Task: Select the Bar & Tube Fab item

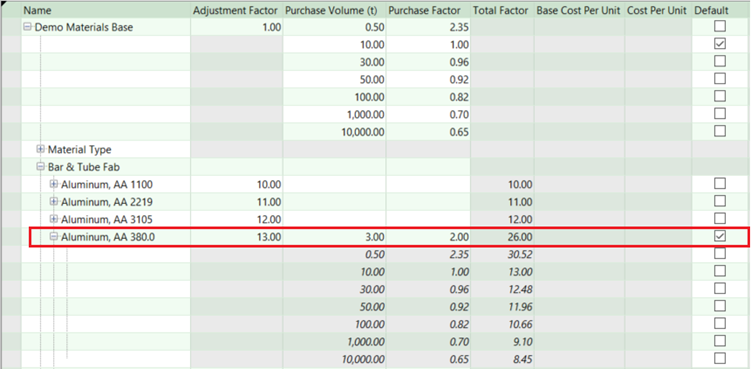Action: click(x=84, y=168)
